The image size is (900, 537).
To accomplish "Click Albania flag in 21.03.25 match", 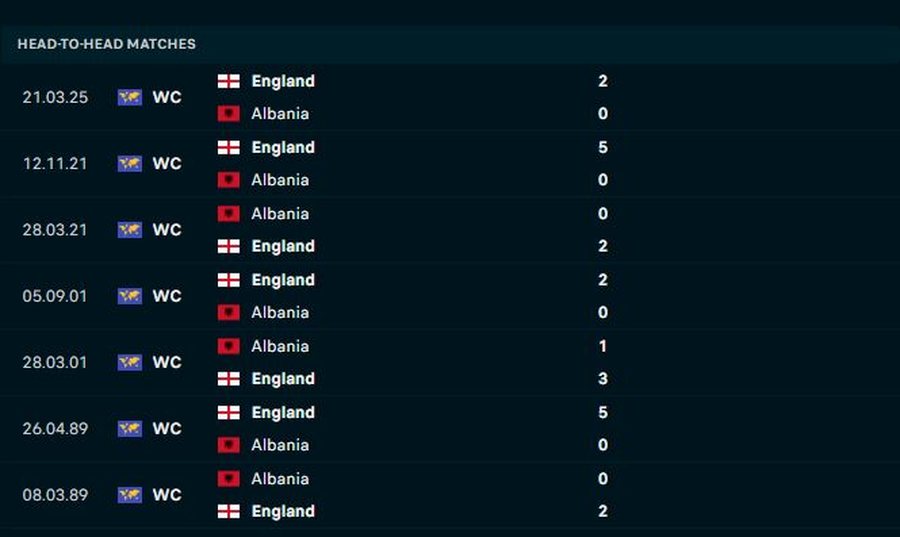I will (x=229, y=114).
